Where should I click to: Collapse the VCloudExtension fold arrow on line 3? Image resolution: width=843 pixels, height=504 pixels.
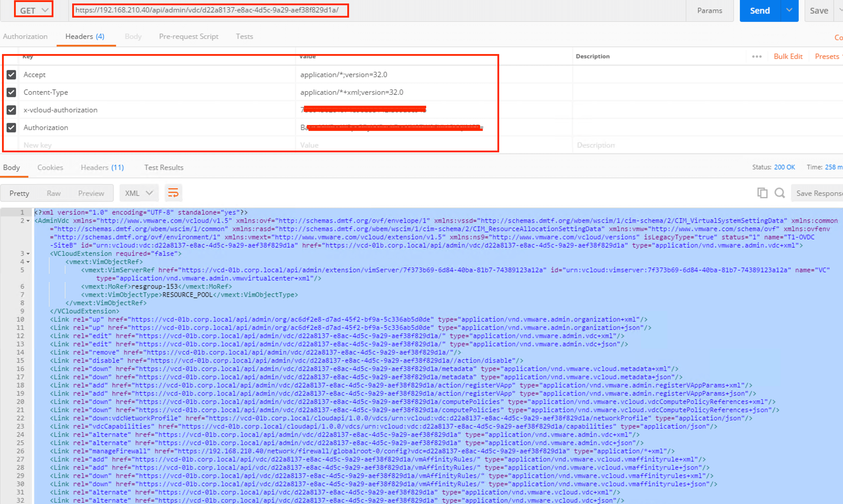[x=28, y=254]
